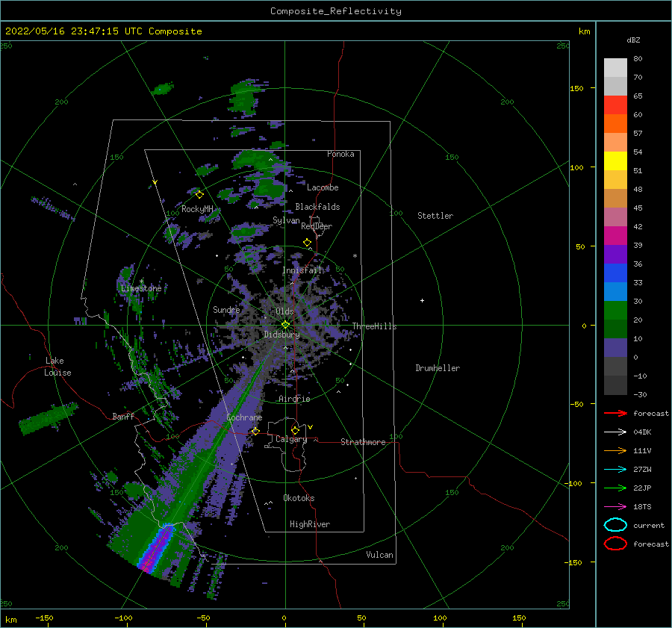Click the Vulcan city label

click(x=379, y=555)
